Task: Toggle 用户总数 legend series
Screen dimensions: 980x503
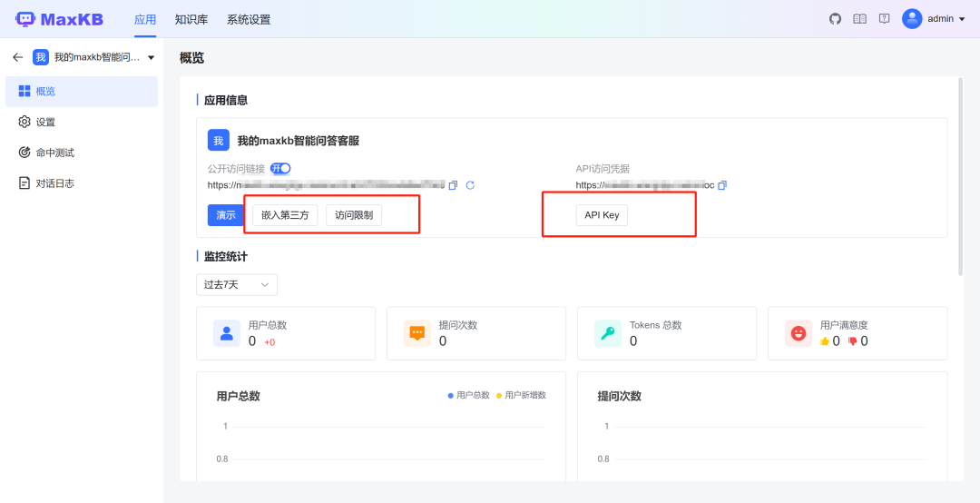Action: pyautogui.click(x=469, y=395)
